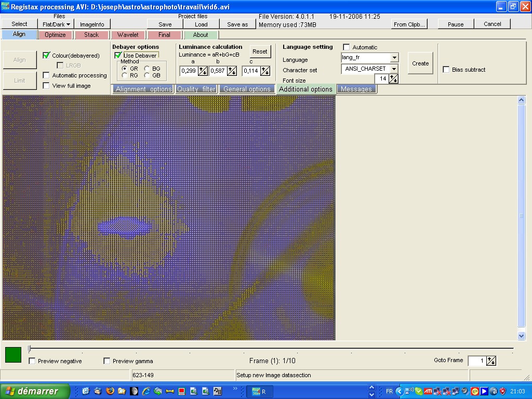Screen dimensions: 532x399
Task: Click the frame slider handle
Action: point(29,348)
